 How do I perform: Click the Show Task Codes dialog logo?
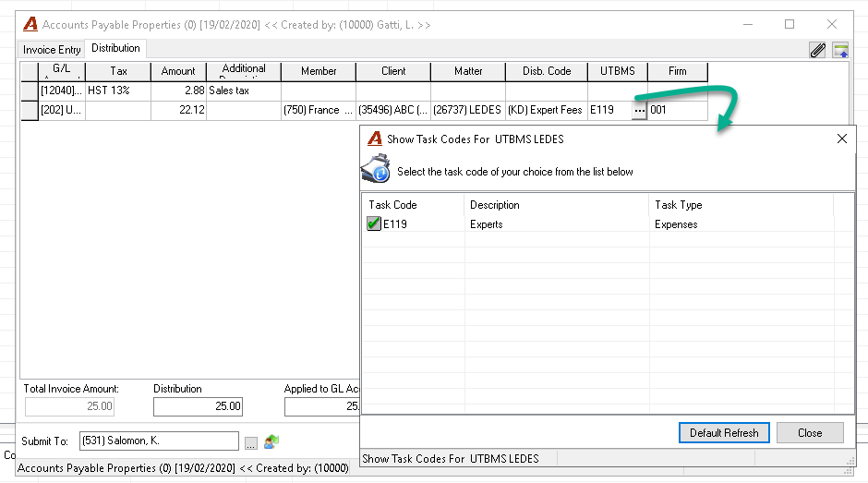(375, 139)
